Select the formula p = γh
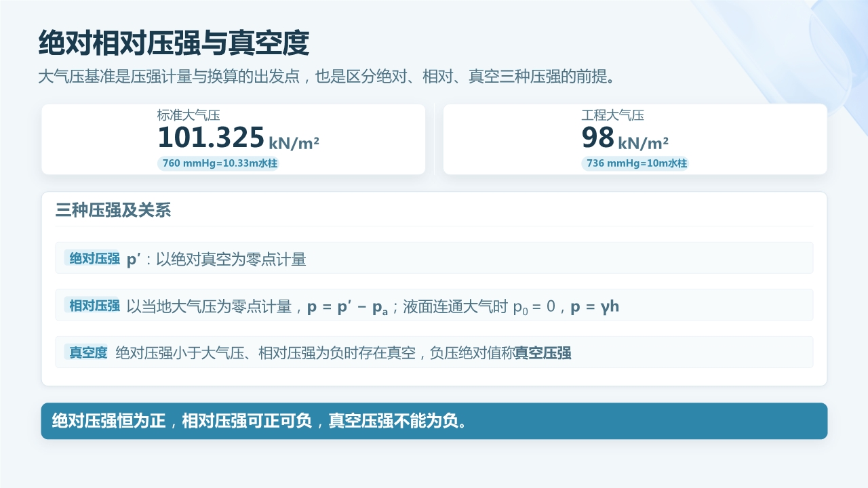Screen dimensions: 868x488 pyautogui.click(x=595, y=307)
